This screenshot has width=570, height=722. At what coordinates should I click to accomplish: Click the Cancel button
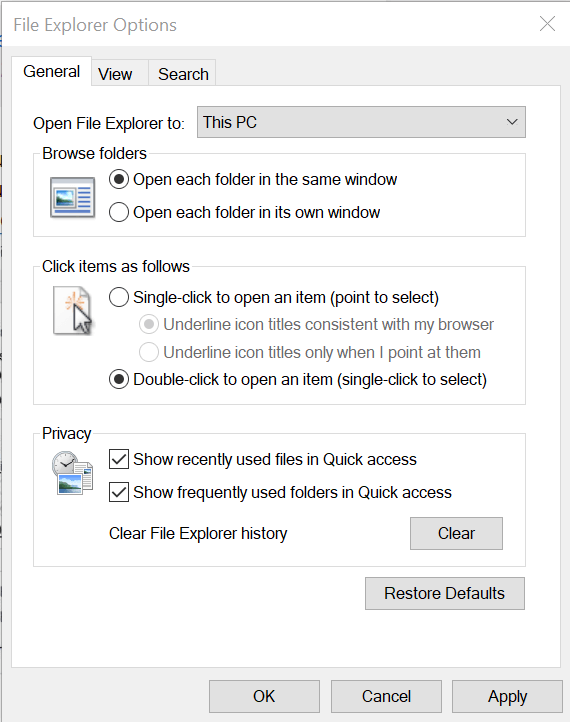click(386, 696)
